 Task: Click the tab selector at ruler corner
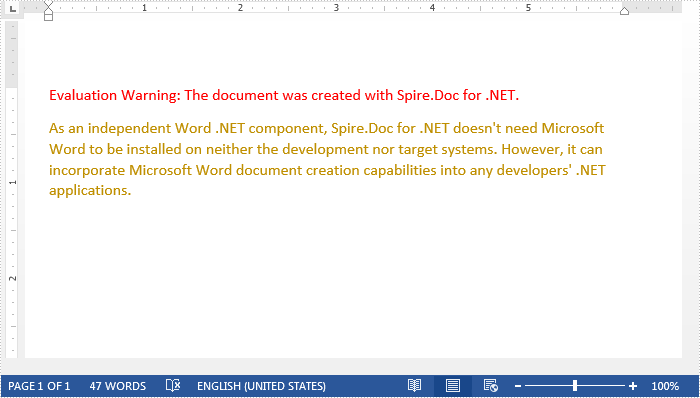12,8
